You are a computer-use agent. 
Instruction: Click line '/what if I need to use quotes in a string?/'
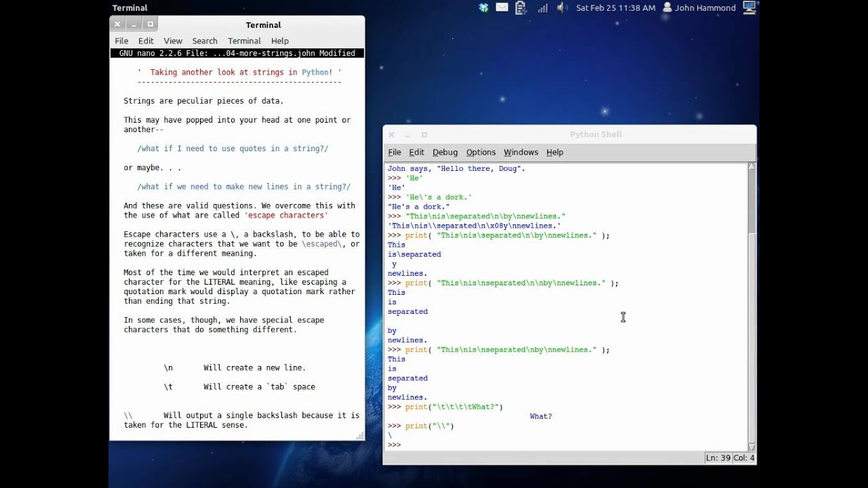coord(233,148)
